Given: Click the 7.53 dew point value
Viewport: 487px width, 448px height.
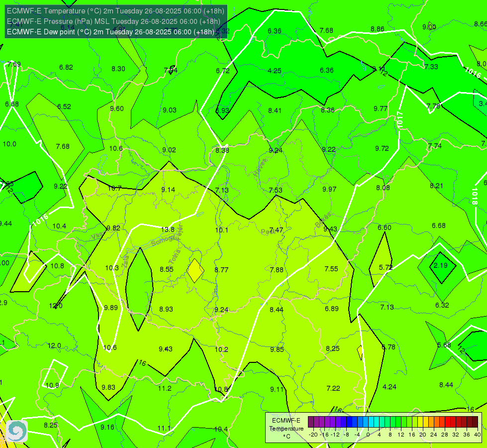Looking at the screenshot, I should click(276, 190).
